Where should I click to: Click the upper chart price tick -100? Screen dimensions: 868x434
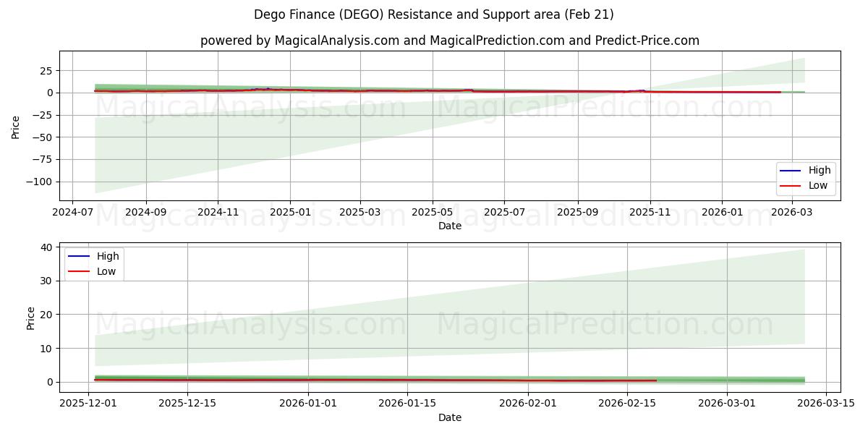coord(40,182)
